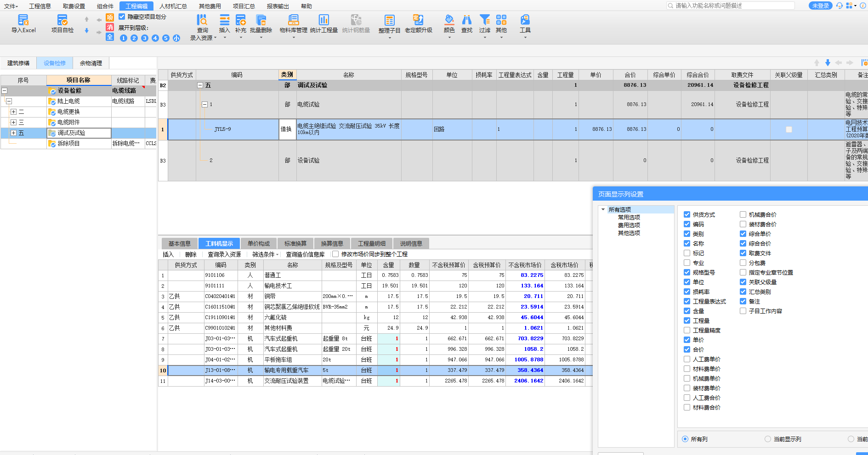Click the 批量删除 batch delete icon

click(x=261, y=20)
